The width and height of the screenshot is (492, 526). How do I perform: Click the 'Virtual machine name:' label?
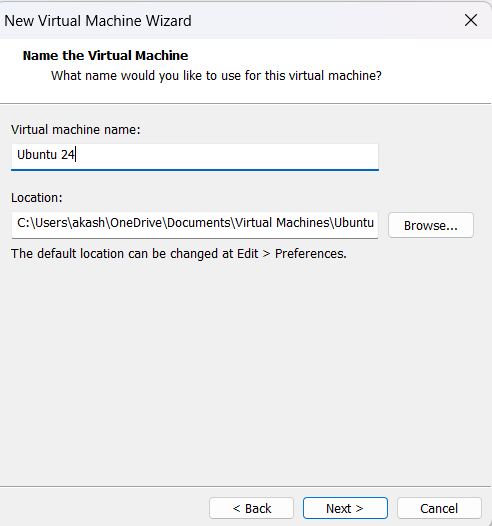tap(76, 129)
